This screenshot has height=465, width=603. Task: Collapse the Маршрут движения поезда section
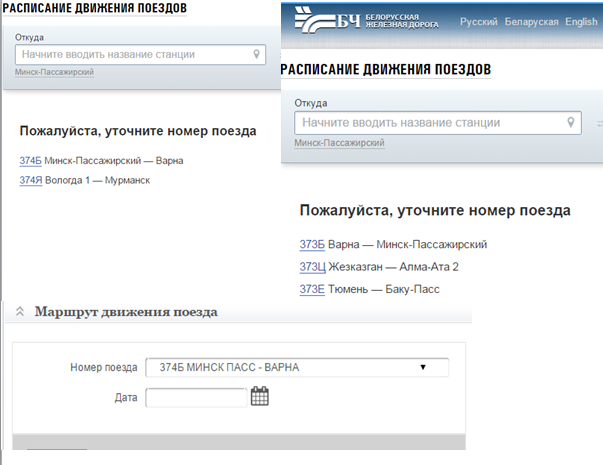(x=19, y=312)
